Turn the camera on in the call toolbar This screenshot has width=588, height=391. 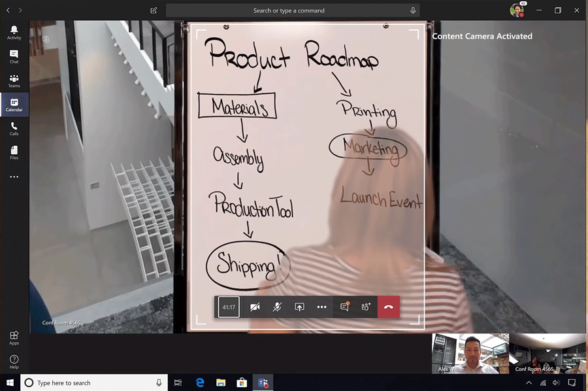tap(255, 307)
